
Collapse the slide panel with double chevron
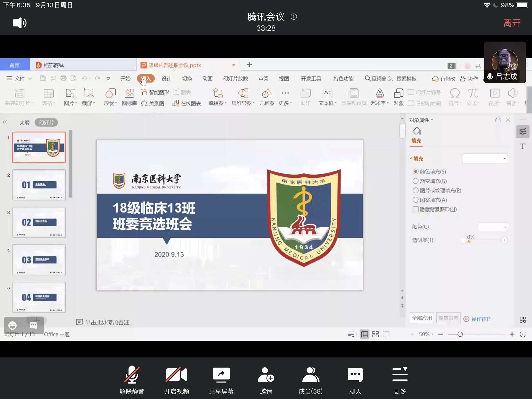5,122
